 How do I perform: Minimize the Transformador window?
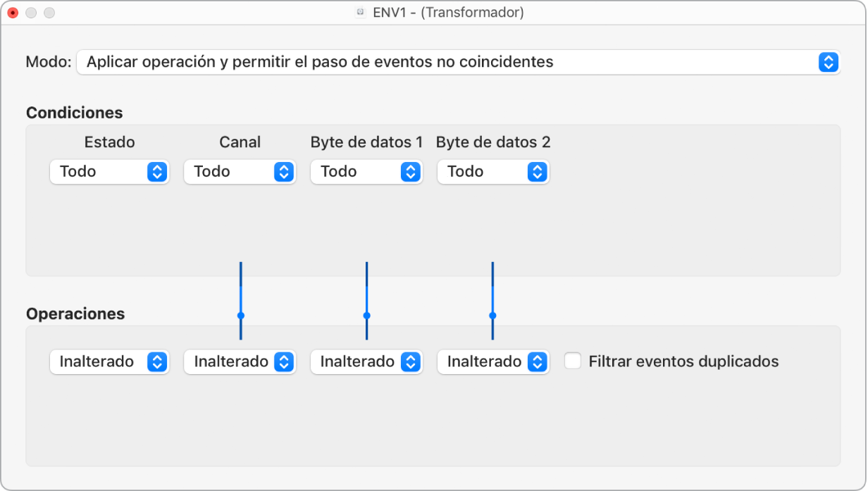31,13
